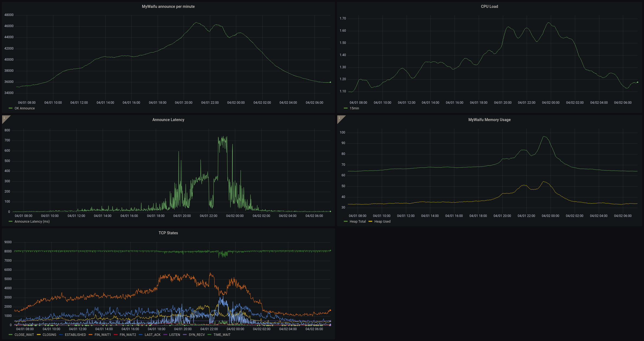Toggle the 15min legend series
The height and width of the screenshot is (341, 644).
(x=354, y=108)
